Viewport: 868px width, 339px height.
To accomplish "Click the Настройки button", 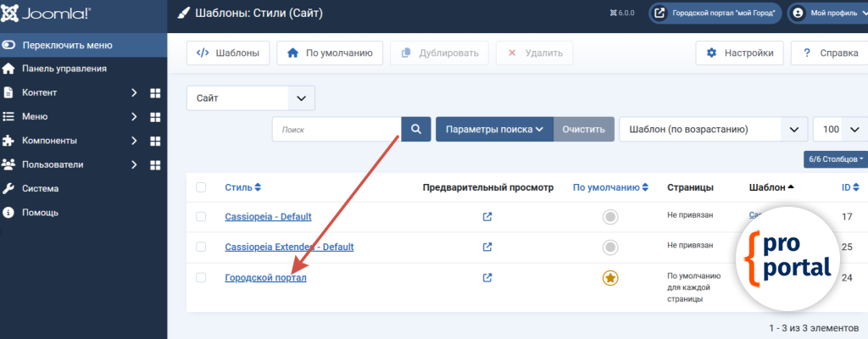I will [x=739, y=53].
